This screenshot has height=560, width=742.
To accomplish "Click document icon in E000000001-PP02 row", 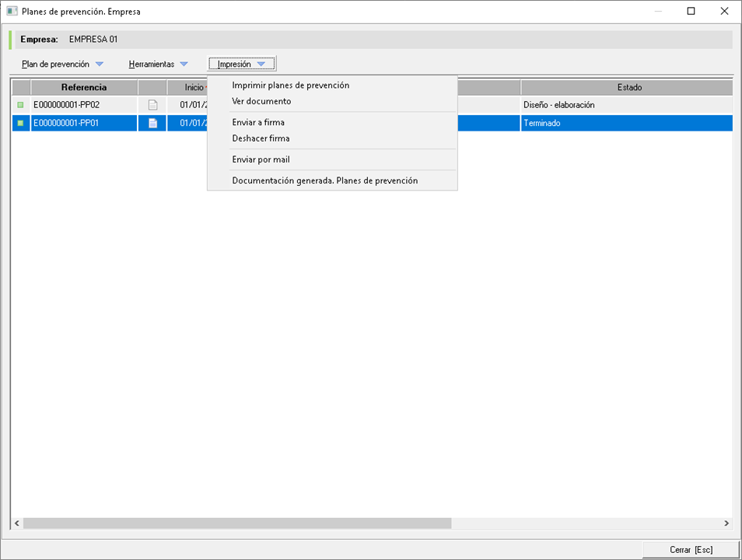I will tap(152, 105).
